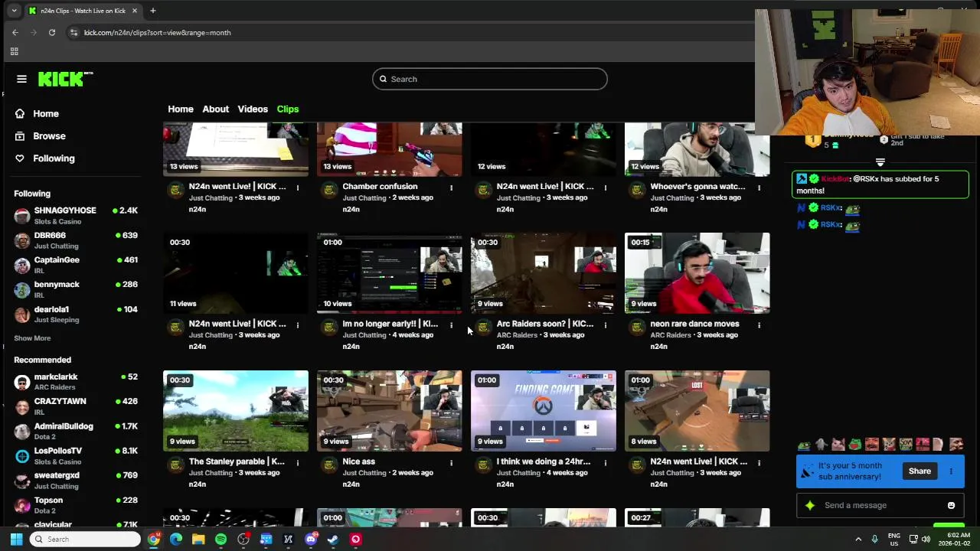Open Steam from the taskbar
The height and width of the screenshot is (551, 980).
pyautogui.click(x=333, y=540)
